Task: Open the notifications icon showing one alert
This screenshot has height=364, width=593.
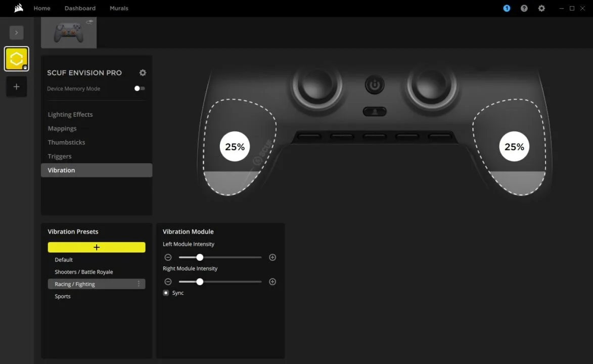Action: (x=506, y=8)
